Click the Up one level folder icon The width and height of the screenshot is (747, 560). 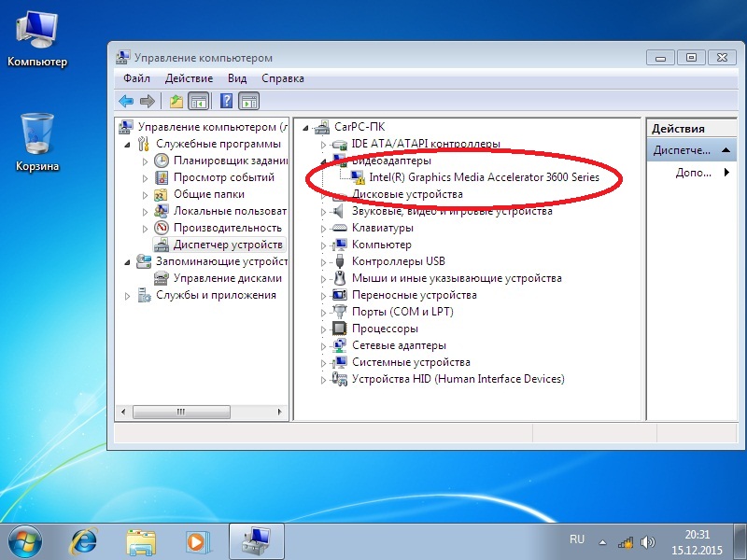coord(176,101)
